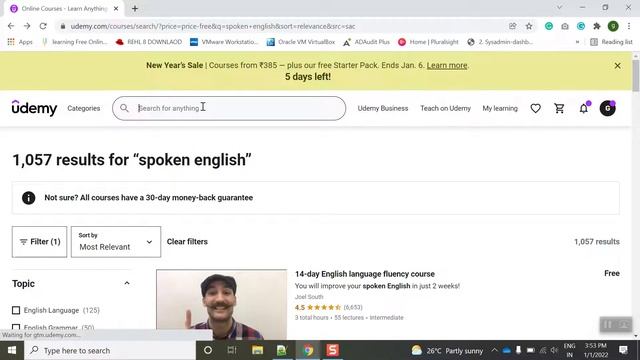Open the Home | Pluralsight bookmark

428,42
